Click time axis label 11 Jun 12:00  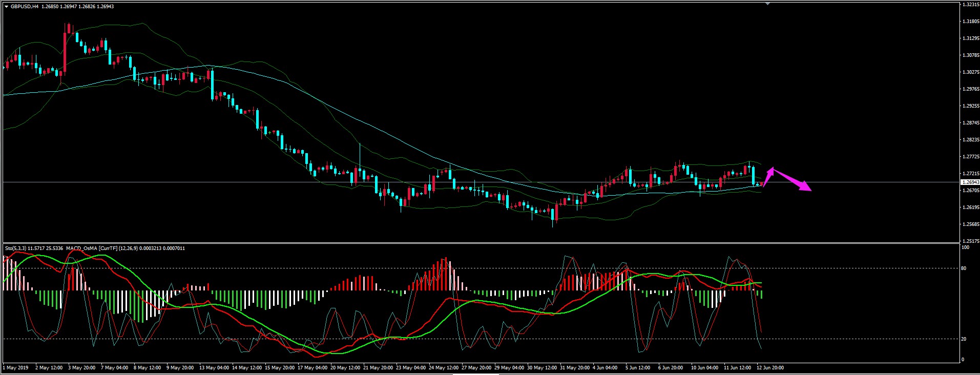click(737, 368)
